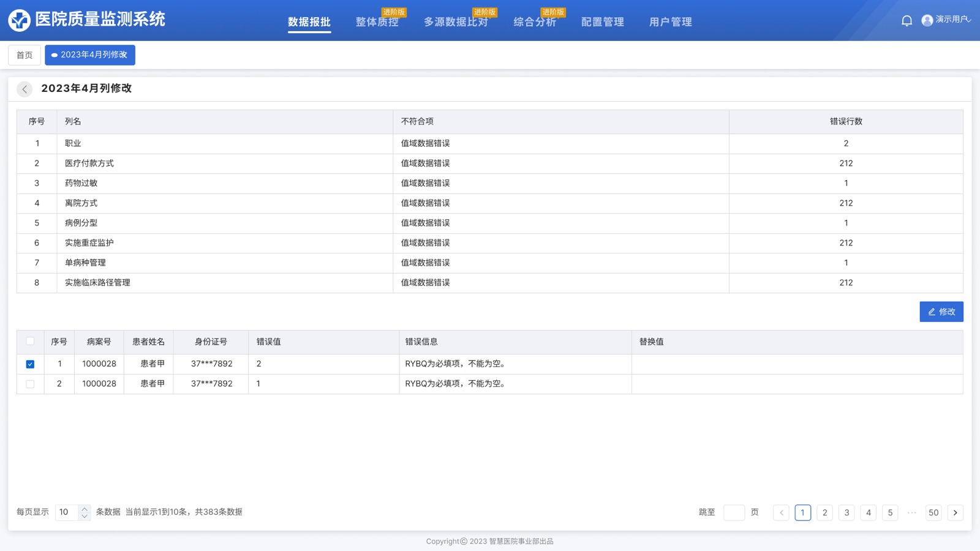The image size is (980, 551).
Task: Switch to the 首页 tab
Action: pos(24,55)
